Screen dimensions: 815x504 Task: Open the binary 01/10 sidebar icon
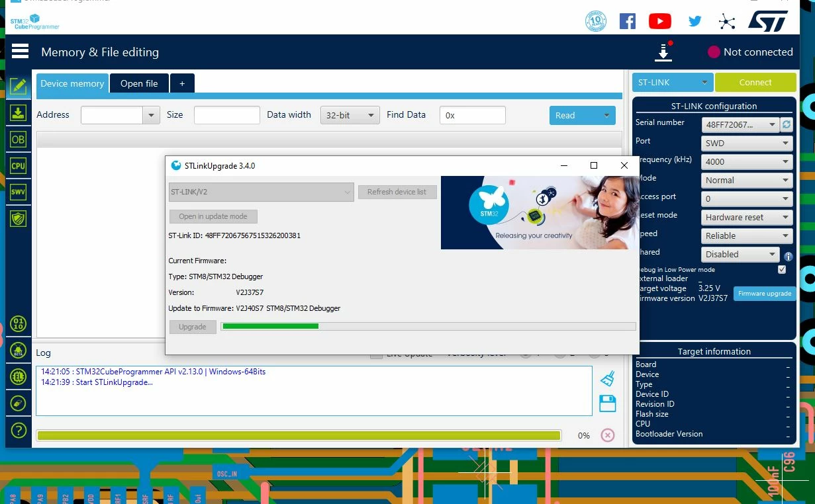point(18,324)
